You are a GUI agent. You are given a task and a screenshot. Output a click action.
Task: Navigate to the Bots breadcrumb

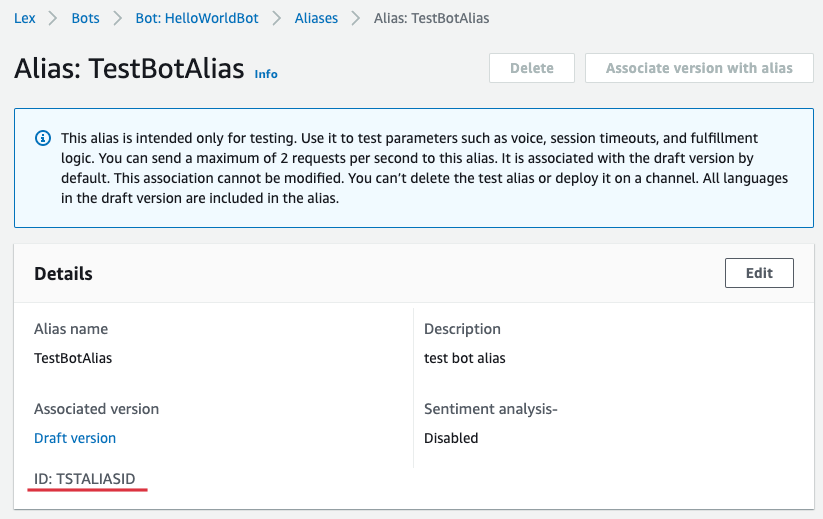[85, 18]
